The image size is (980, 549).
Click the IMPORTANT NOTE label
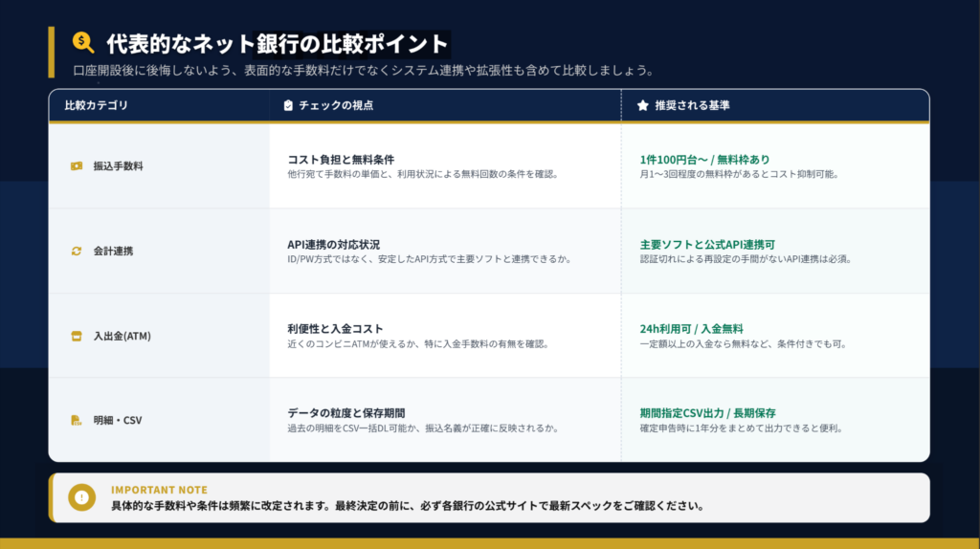coord(159,490)
